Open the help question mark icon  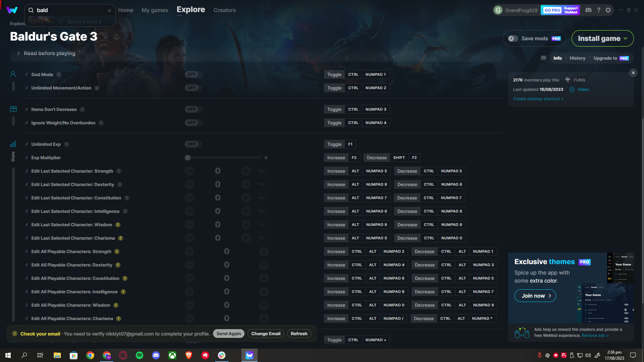pyautogui.click(x=598, y=10)
